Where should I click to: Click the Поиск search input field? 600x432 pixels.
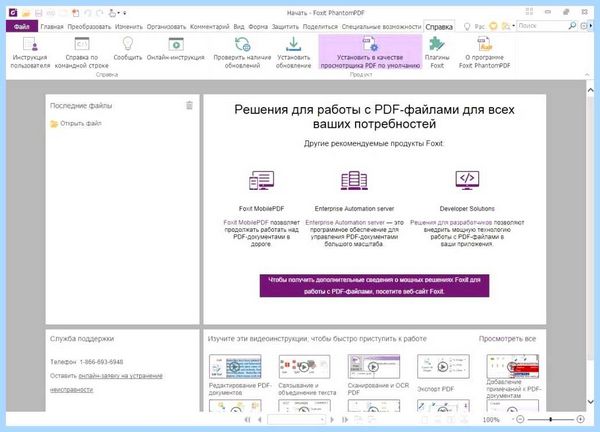541,26
